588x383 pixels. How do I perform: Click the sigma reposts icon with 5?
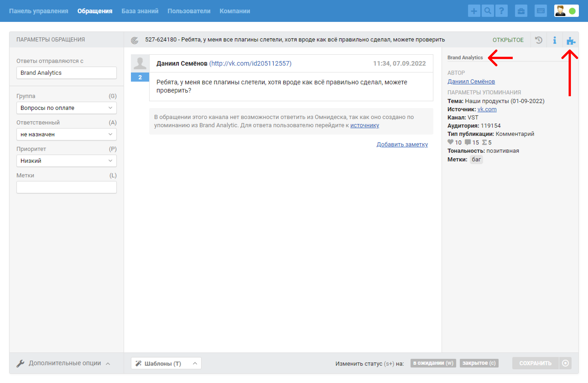pyautogui.click(x=484, y=142)
